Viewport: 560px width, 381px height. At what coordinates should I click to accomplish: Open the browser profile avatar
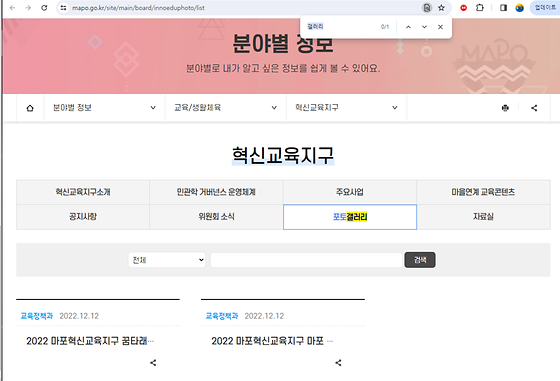pos(519,7)
